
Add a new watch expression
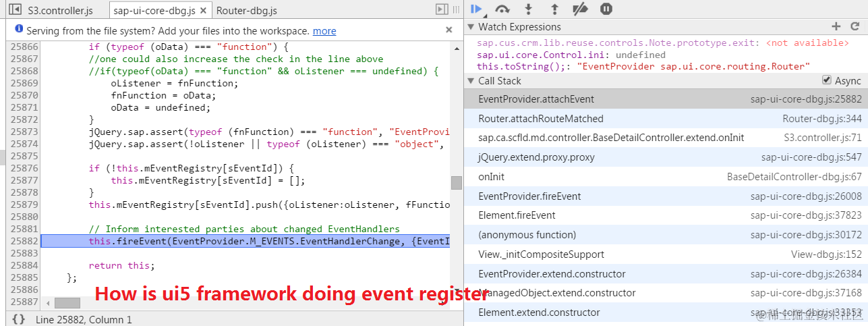[x=836, y=26]
